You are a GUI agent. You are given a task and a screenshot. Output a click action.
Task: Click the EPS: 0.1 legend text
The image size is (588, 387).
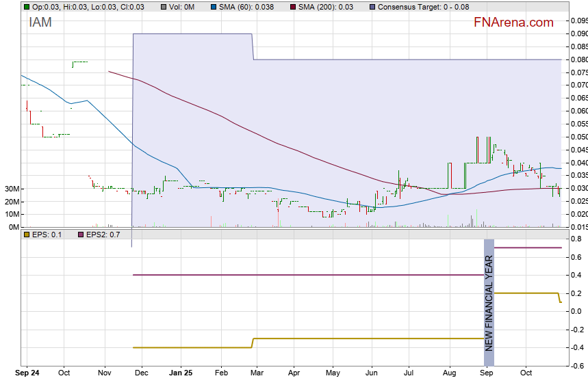[x=47, y=235]
